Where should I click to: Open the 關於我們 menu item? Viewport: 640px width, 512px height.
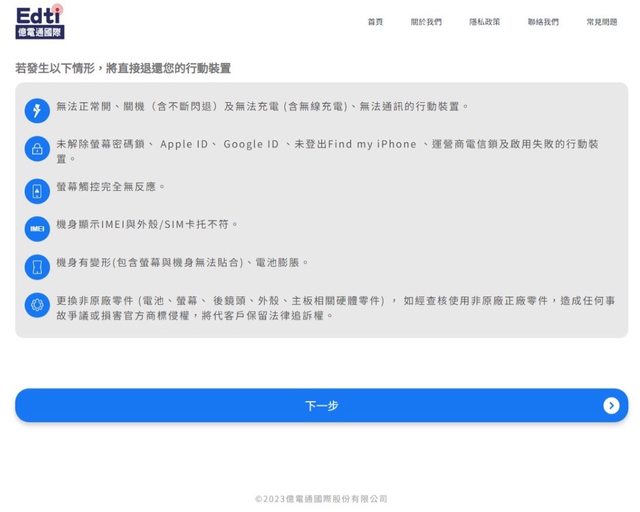(426, 22)
